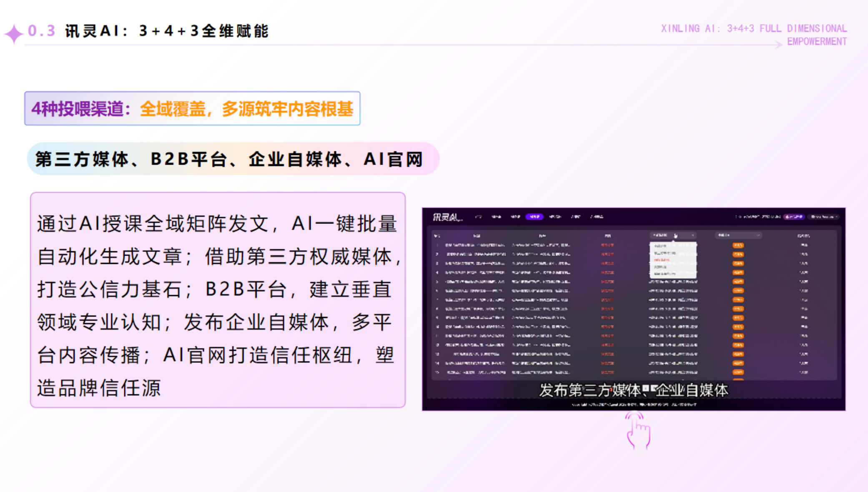Open the first filter dropdown in the table header

pos(673,236)
